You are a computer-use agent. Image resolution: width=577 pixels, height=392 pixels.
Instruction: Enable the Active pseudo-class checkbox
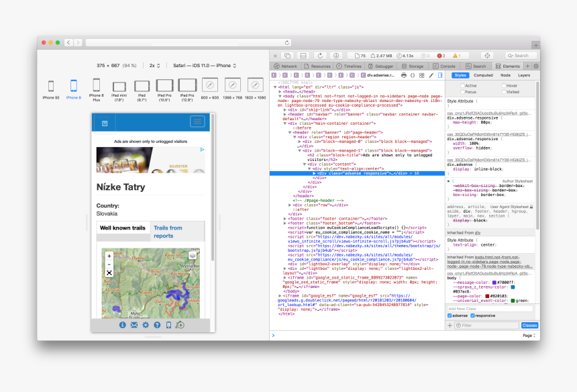click(462, 86)
